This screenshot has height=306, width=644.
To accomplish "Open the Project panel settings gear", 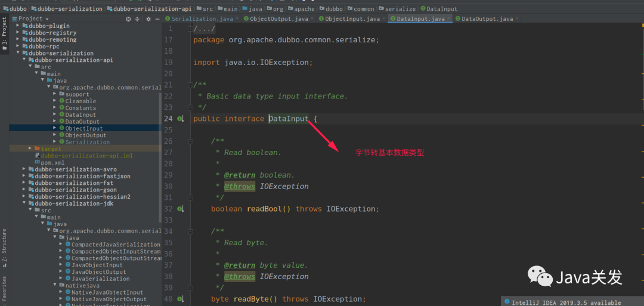I will 148,19.
